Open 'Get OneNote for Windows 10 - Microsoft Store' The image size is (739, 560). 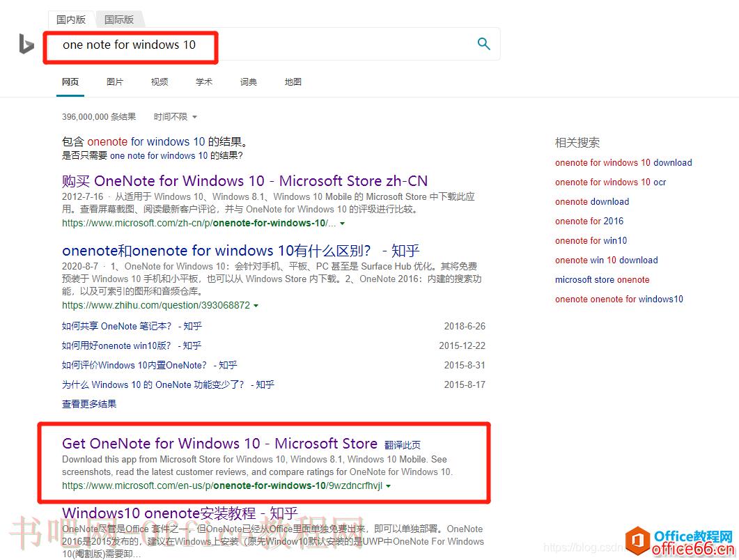click(219, 444)
